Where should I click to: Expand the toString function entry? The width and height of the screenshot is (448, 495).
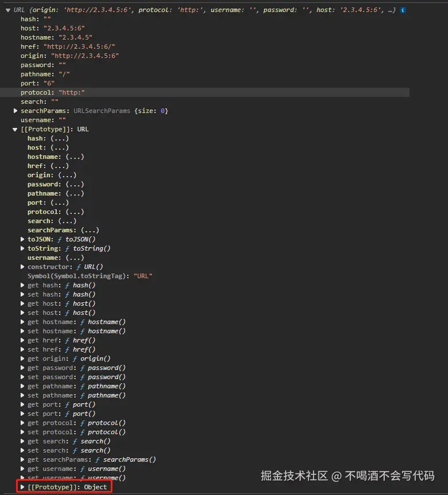[23, 248]
